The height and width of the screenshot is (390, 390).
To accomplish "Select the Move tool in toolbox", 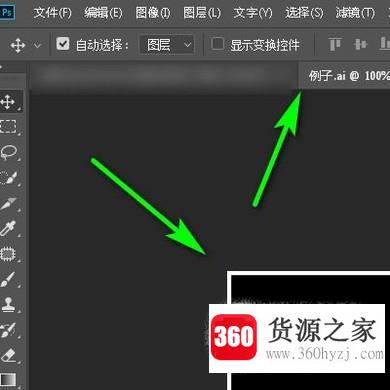I will tap(8, 102).
